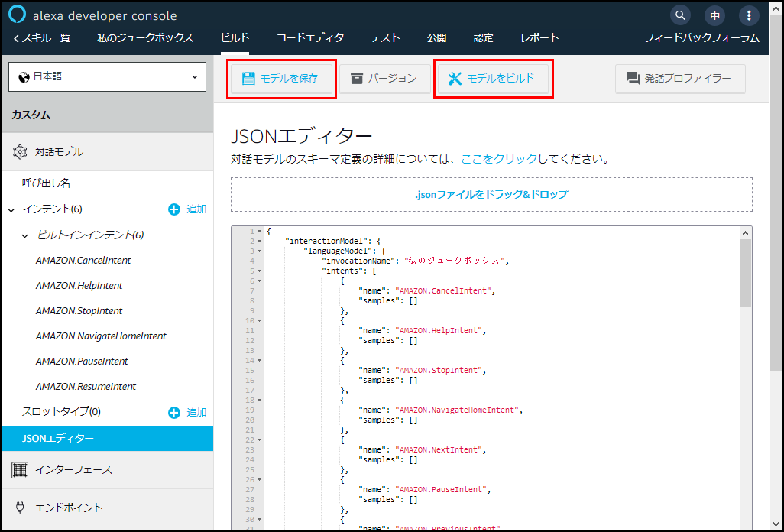Open the three-dot more options menu
784x532 pixels.
point(749,15)
